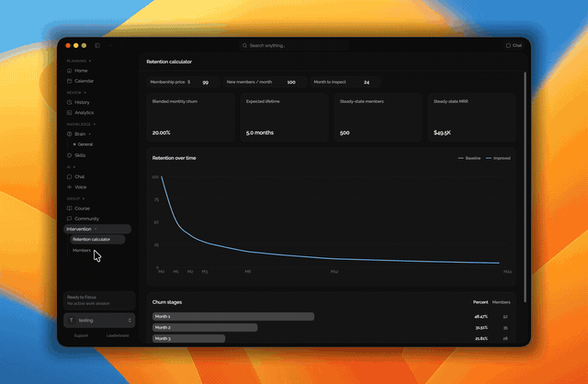The height and width of the screenshot is (384, 588).
Task: Click the Search anything field
Action: pos(294,45)
